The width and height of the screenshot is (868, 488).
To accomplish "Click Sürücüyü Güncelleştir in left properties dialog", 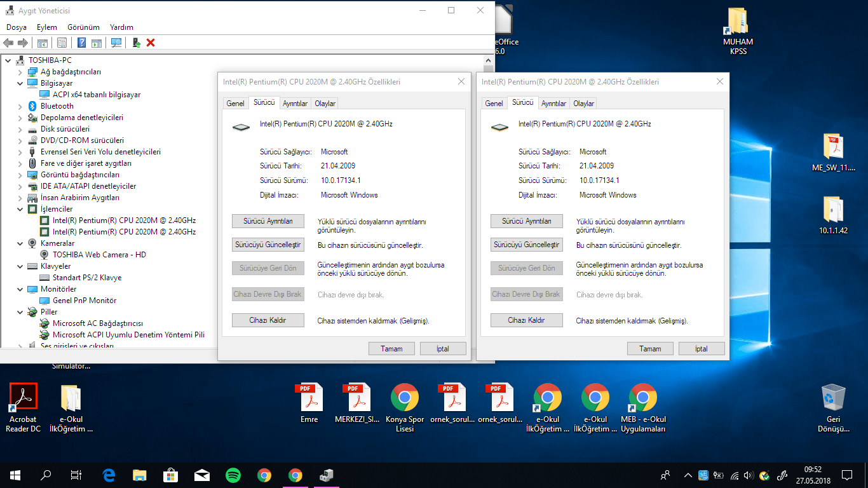I will 268,245.
